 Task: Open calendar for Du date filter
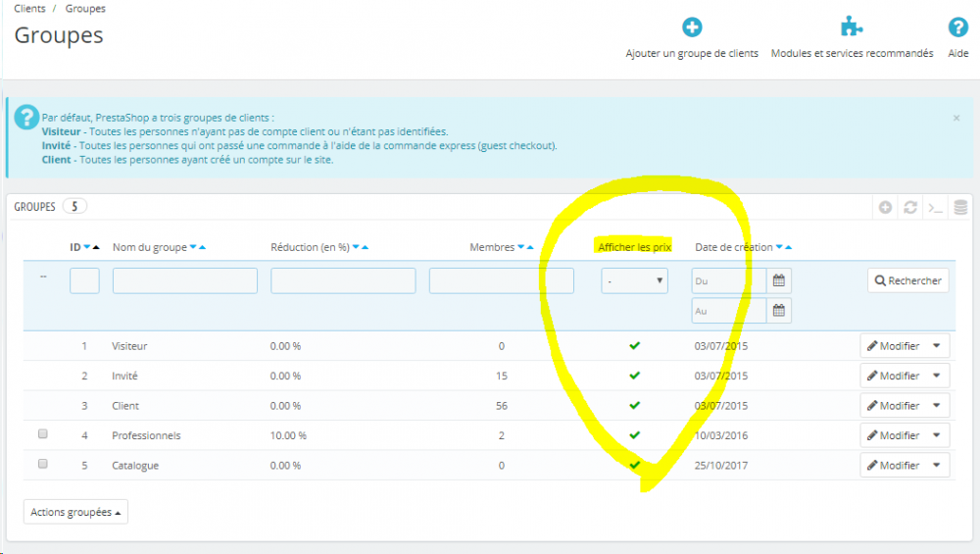(x=779, y=280)
